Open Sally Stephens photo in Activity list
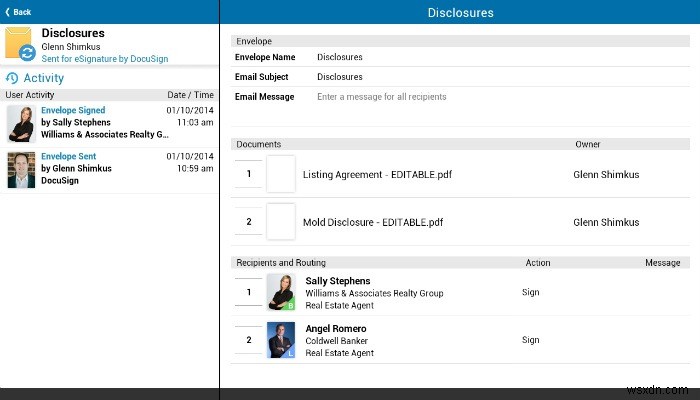This screenshot has width=700, height=400. click(21, 124)
